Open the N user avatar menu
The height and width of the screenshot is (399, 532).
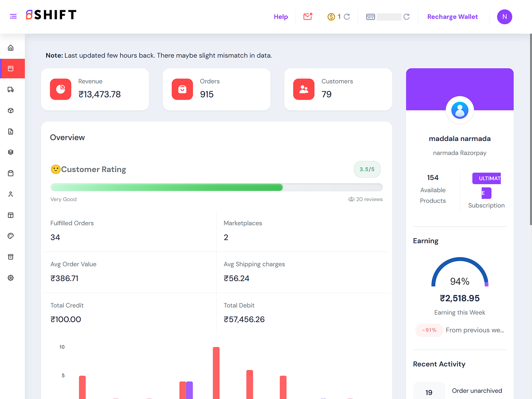pyautogui.click(x=505, y=17)
